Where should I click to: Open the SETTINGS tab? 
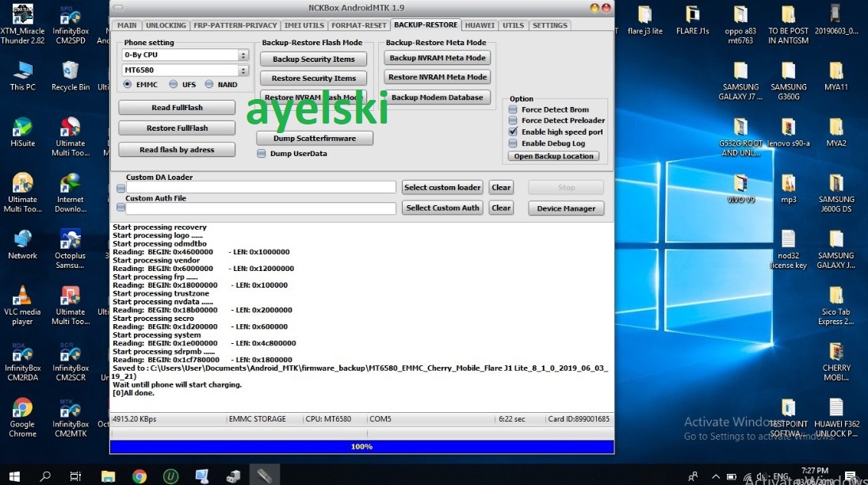(x=549, y=25)
